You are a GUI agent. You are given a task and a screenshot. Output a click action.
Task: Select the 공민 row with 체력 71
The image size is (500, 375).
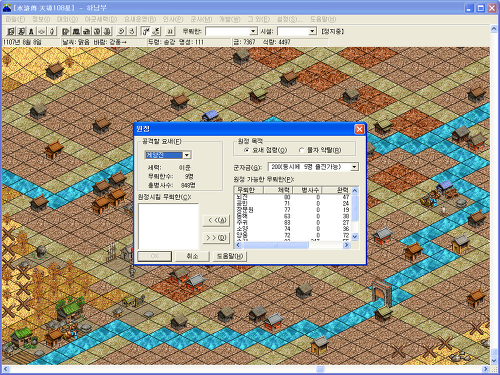(x=293, y=203)
